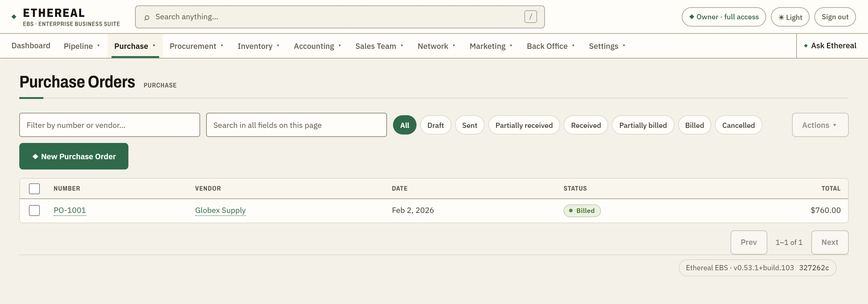
Task: Open the Settings menu
Action: (607, 46)
